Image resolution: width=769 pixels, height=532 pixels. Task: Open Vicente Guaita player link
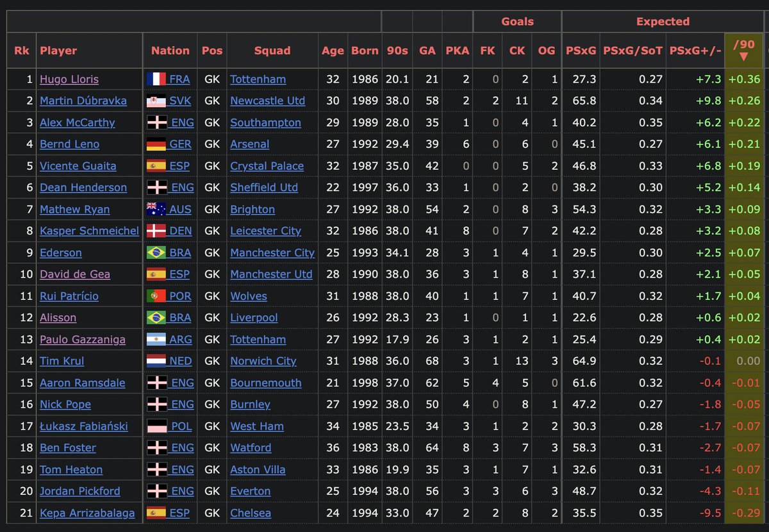click(78, 166)
